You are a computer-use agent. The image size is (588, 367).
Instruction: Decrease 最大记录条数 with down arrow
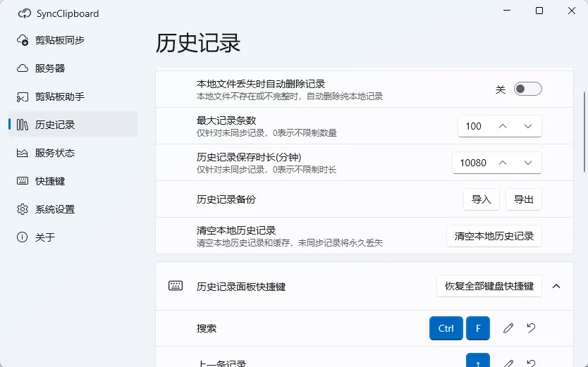pyautogui.click(x=528, y=126)
